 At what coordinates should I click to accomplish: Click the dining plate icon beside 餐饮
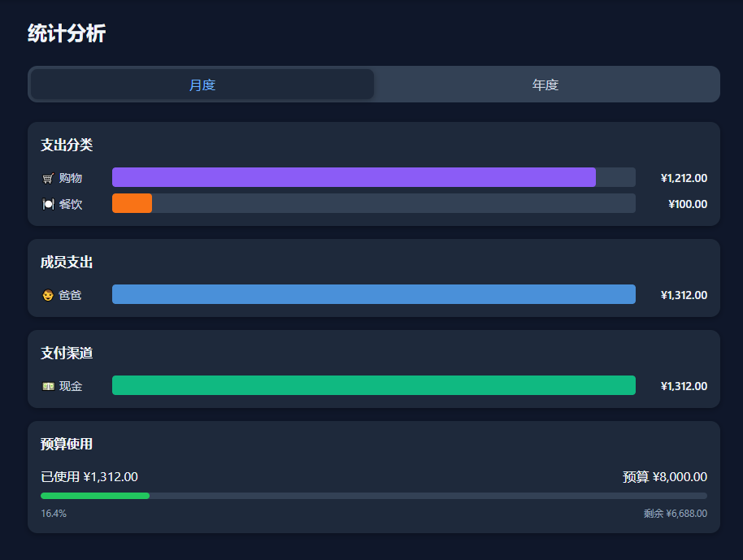click(48, 204)
